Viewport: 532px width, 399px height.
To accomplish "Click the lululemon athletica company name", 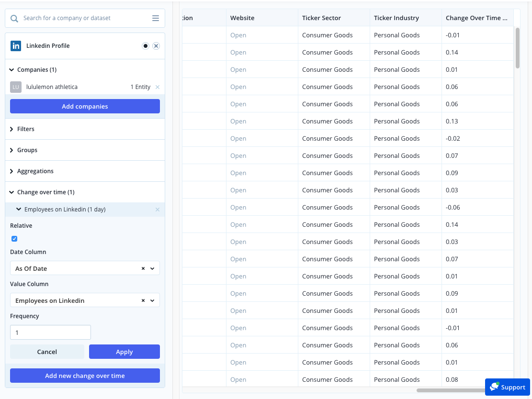I will (x=52, y=87).
